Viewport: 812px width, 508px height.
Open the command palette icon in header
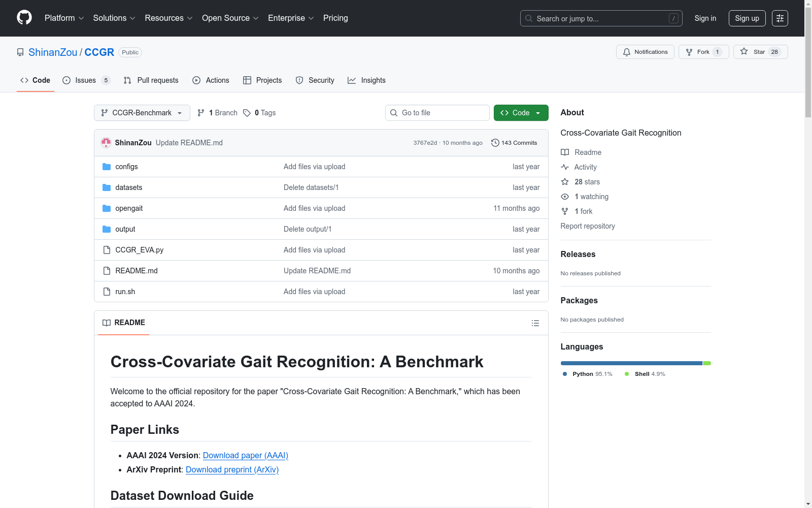pyautogui.click(x=780, y=18)
